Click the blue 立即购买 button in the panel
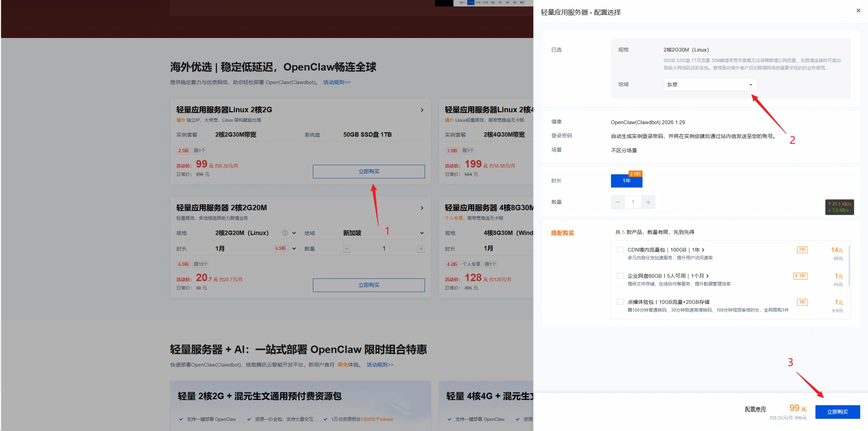This screenshot has height=431, width=868. (x=837, y=412)
